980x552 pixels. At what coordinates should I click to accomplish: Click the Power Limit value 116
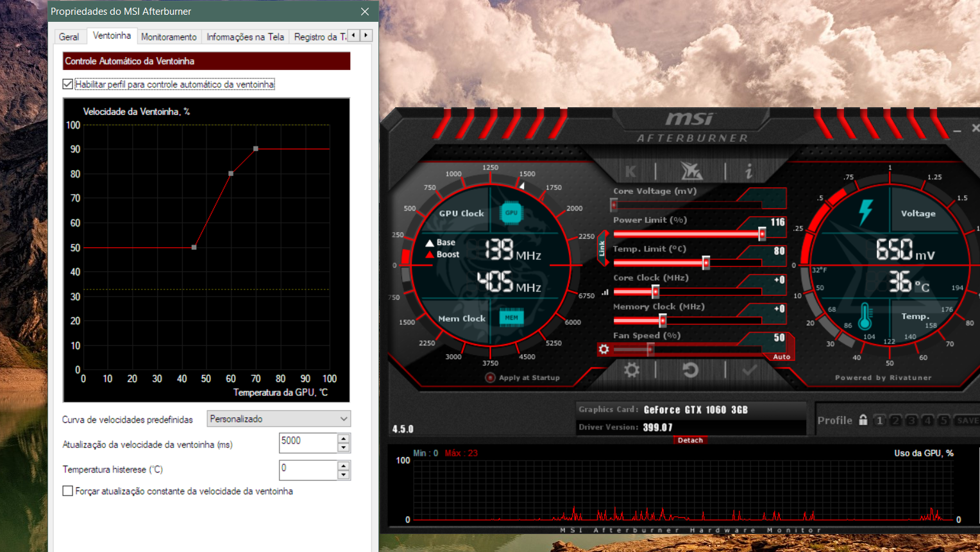pyautogui.click(x=777, y=222)
